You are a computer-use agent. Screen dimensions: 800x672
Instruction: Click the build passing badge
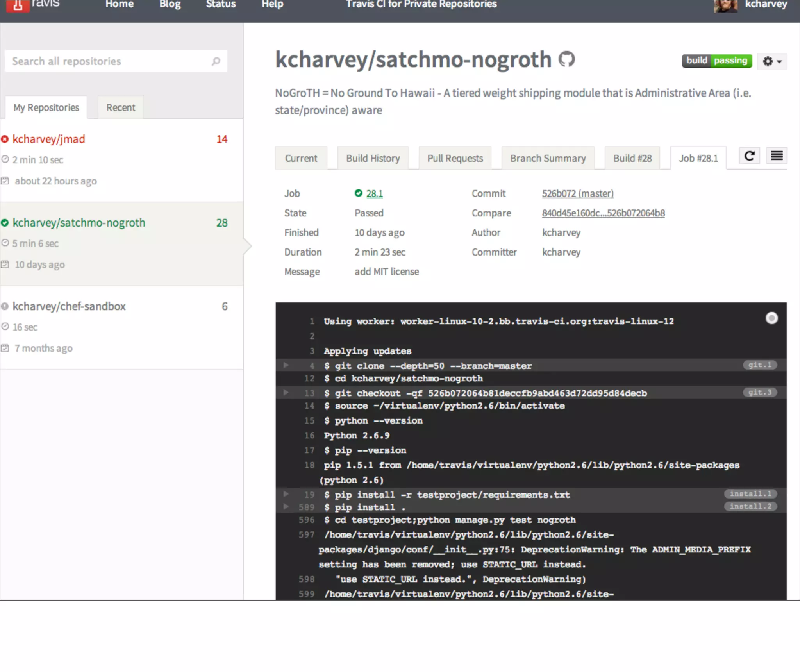717,61
